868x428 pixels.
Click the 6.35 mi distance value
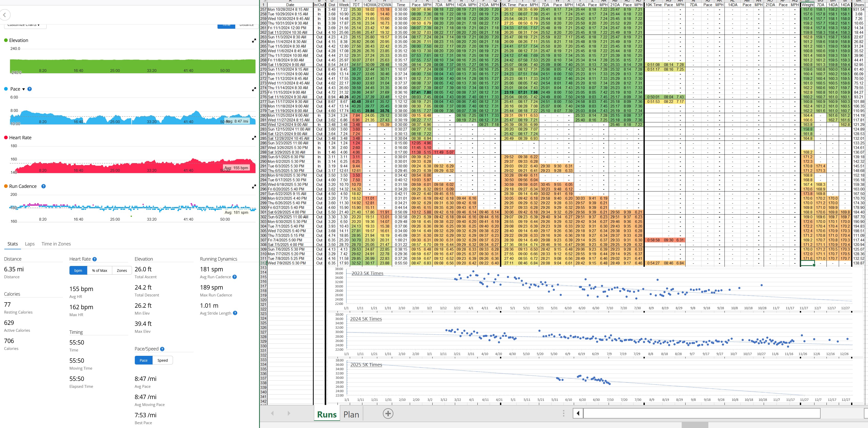point(14,269)
